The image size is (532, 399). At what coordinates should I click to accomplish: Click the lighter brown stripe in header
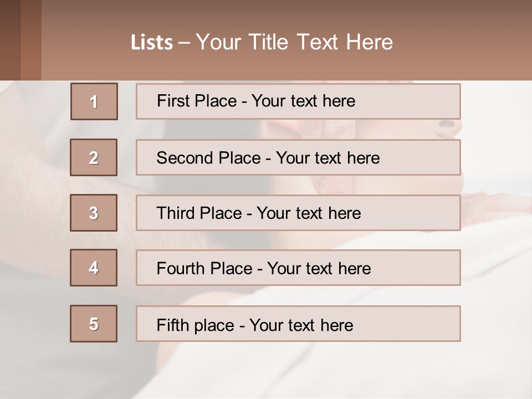31,40
